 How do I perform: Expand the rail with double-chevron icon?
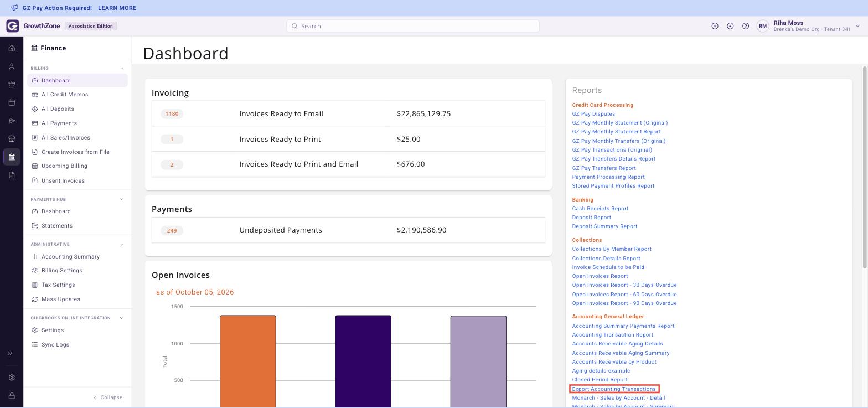tap(10, 353)
